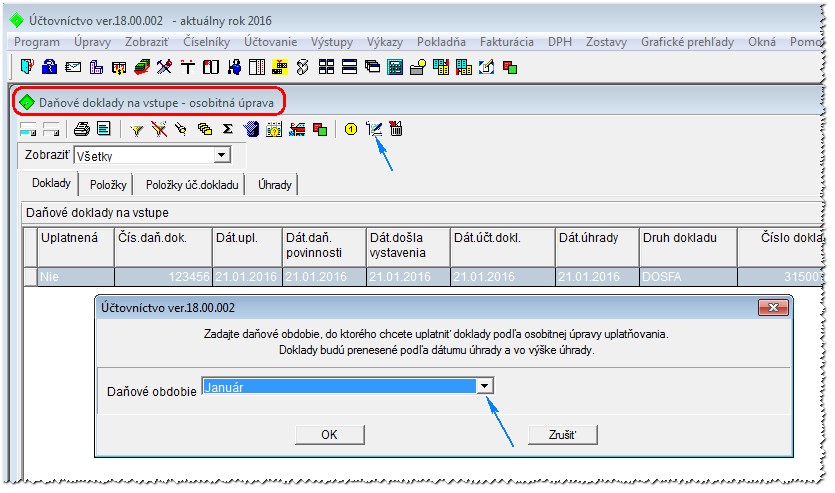Click the pen apply-documents icon
Viewport: 835px width, 493px height.
pos(374,129)
